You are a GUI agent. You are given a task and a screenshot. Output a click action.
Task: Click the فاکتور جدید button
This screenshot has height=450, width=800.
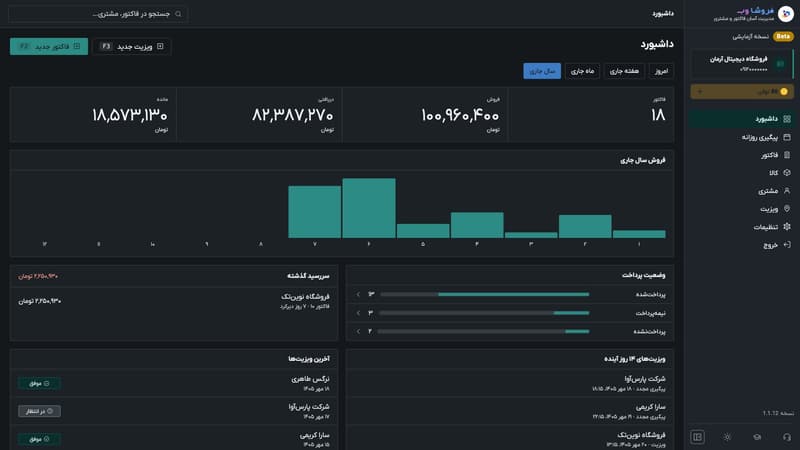pos(49,46)
